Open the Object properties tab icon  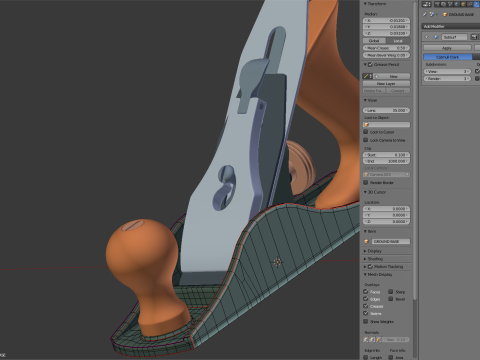pyautogui.click(x=463, y=4)
